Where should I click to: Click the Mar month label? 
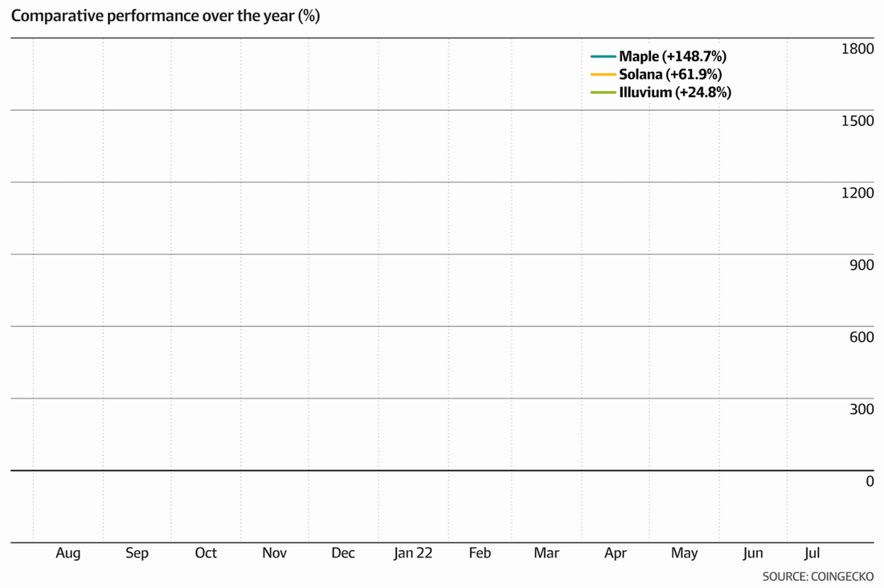(546, 553)
